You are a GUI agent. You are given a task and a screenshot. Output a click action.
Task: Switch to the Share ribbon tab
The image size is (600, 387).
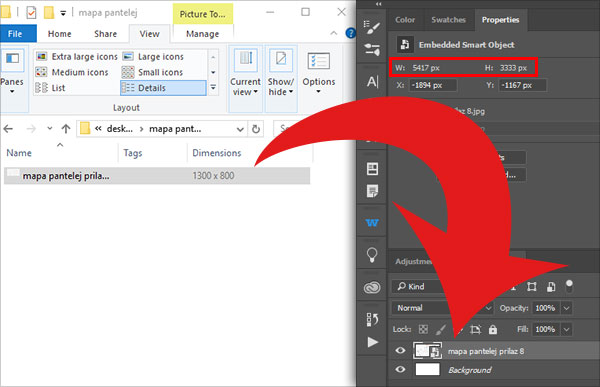point(105,34)
